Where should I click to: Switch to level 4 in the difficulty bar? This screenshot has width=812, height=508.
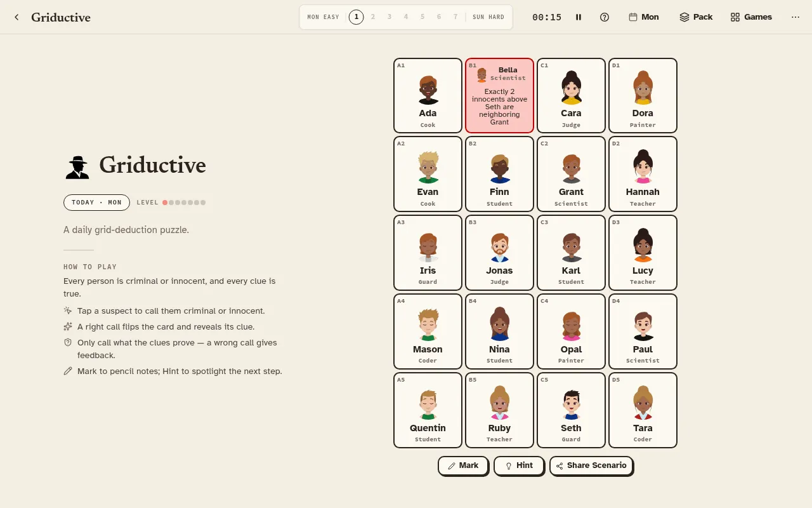click(406, 17)
